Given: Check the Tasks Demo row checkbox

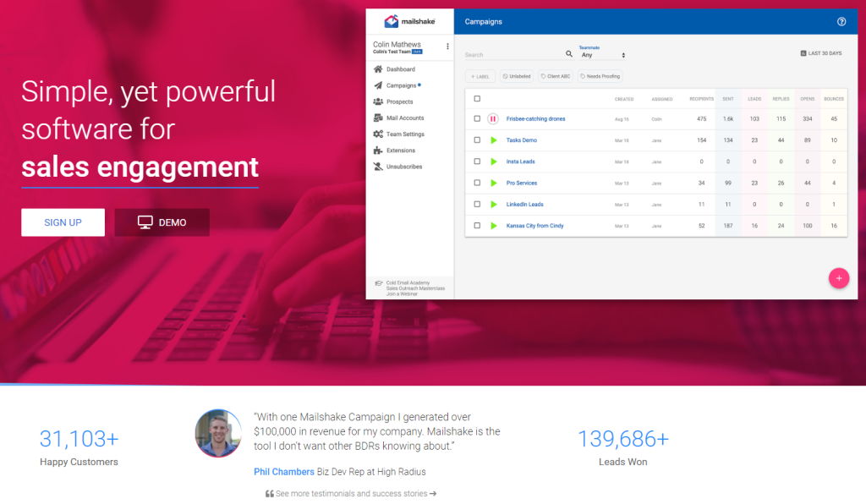Looking at the screenshot, I should 477,140.
